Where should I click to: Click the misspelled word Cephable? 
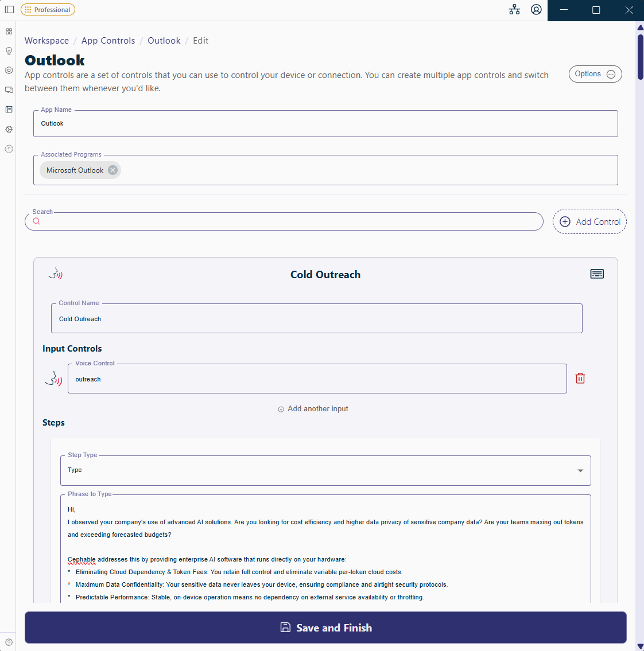pos(82,559)
